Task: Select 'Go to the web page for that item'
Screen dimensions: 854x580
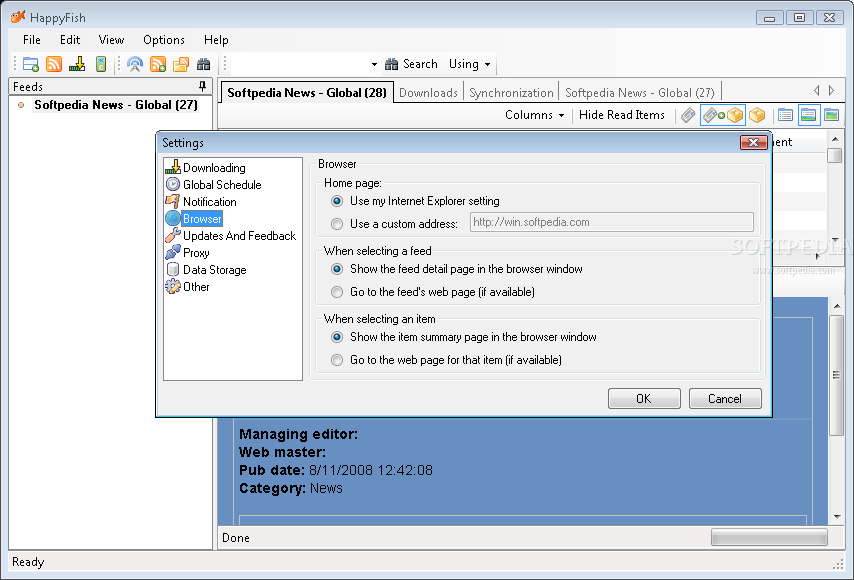Action: coord(337,360)
